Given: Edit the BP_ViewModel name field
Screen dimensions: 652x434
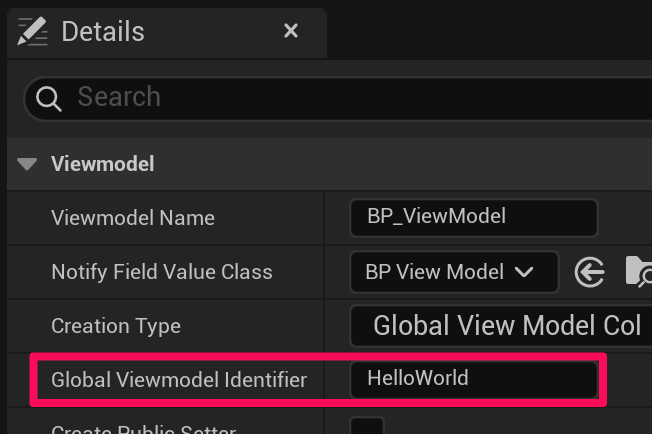Looking at the screenshot, I should tap(473, 217).
